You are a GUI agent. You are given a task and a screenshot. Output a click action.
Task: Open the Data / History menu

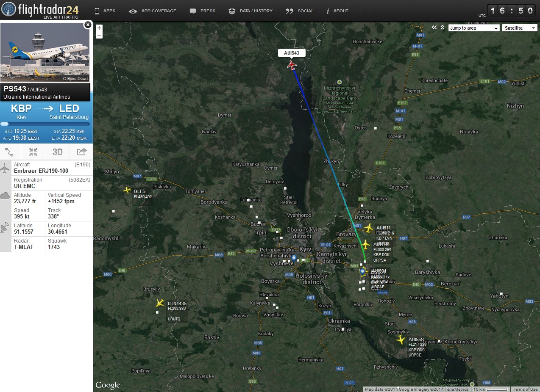point(251,11)
